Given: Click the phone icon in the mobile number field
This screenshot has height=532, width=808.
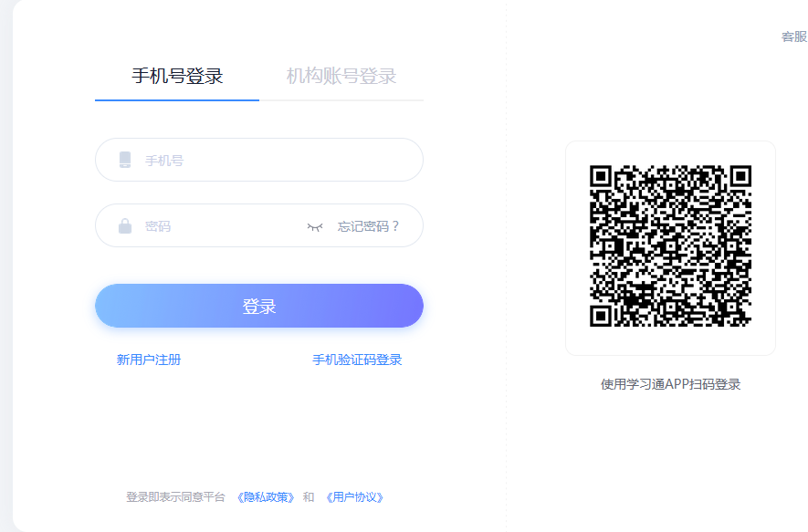Looking at the screenshot, I should (125, 161).
